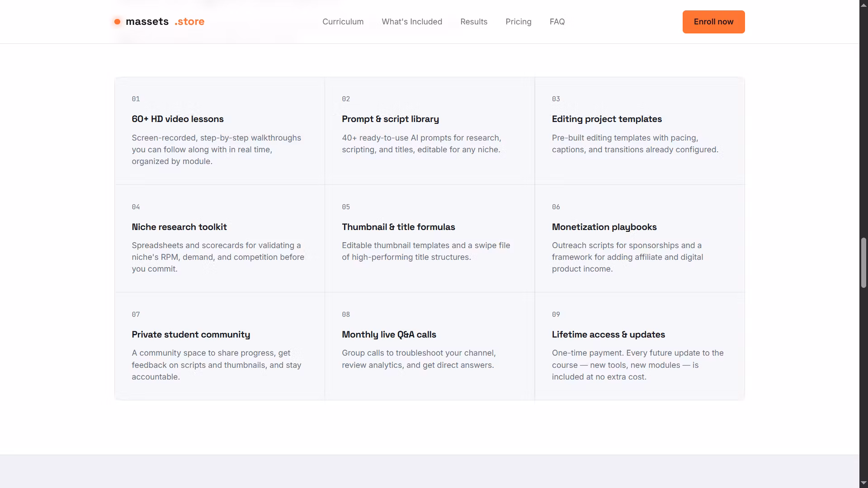Open the What's Included nav item
Image resolution: width=868 pixels, height=488 pixels.
[412, 22]
